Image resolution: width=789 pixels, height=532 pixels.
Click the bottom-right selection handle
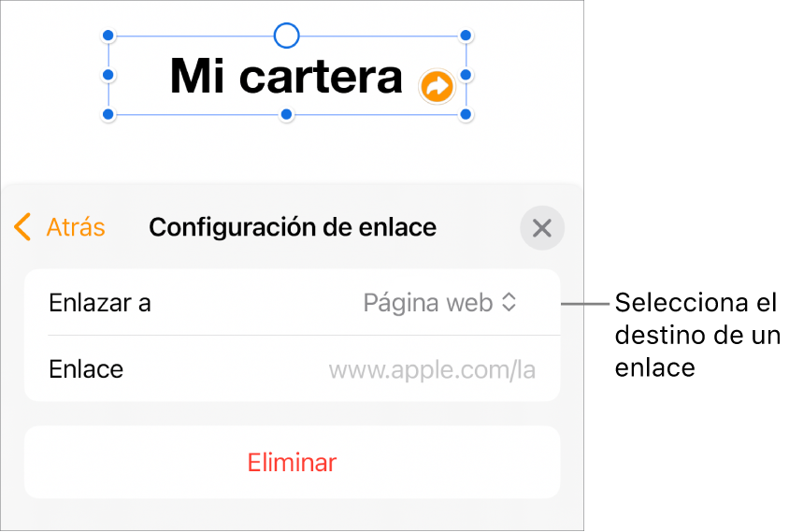click(x=466, y=115)
